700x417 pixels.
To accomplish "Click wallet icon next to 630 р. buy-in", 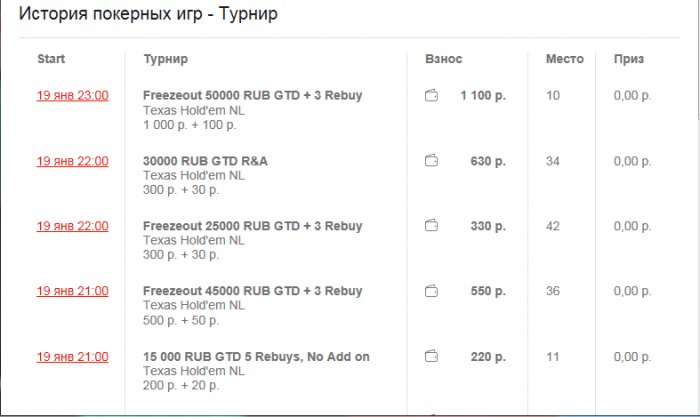I will 432,161.
